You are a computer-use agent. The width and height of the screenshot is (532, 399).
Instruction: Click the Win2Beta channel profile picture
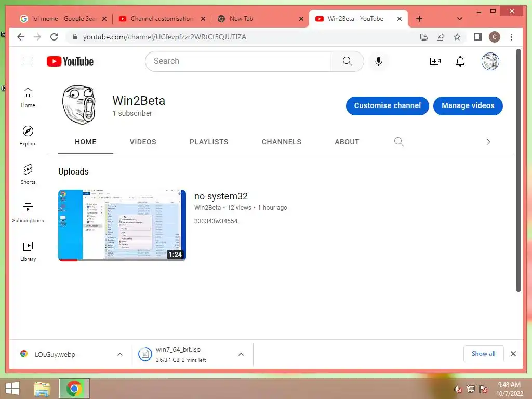(x=79, y=104)
